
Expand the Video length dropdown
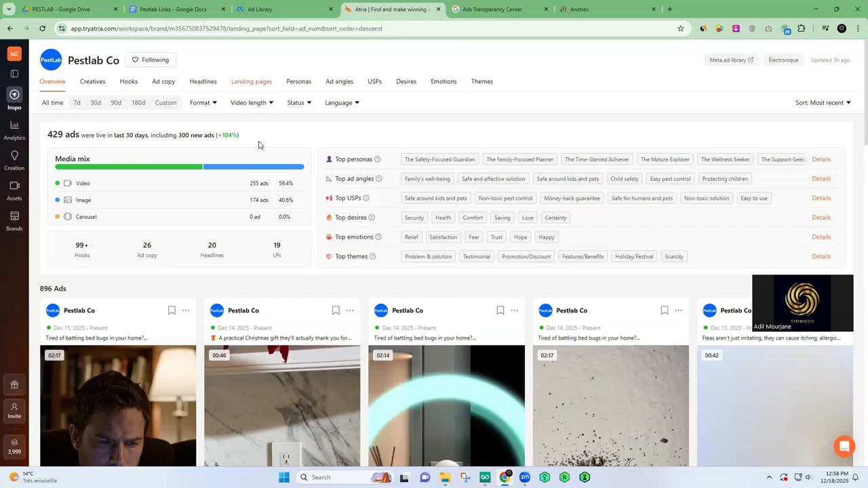pyautogui.click(x=252, y=103)
